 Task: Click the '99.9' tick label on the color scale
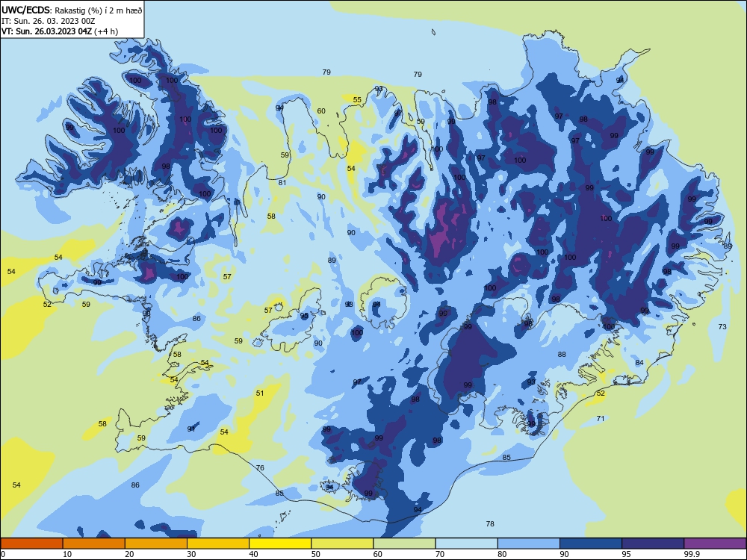tap(692, 554)
